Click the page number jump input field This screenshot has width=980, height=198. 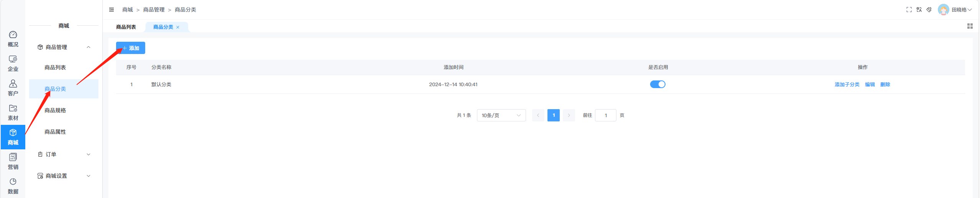tap(605, 115)
